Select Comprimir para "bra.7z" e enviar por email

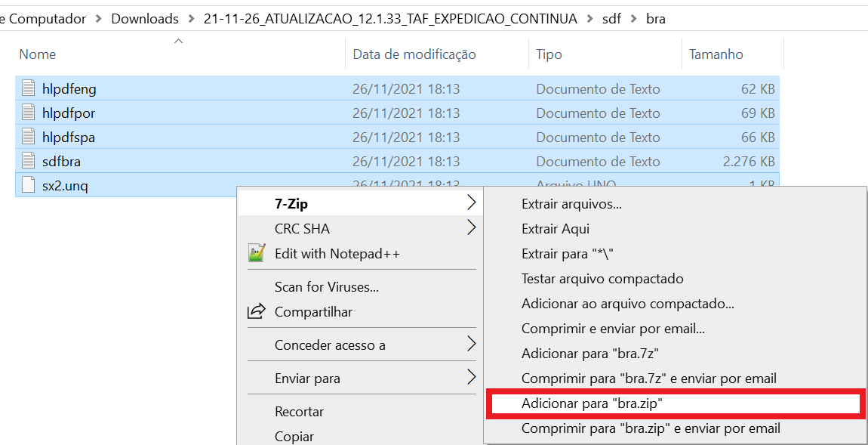point(675,379)
